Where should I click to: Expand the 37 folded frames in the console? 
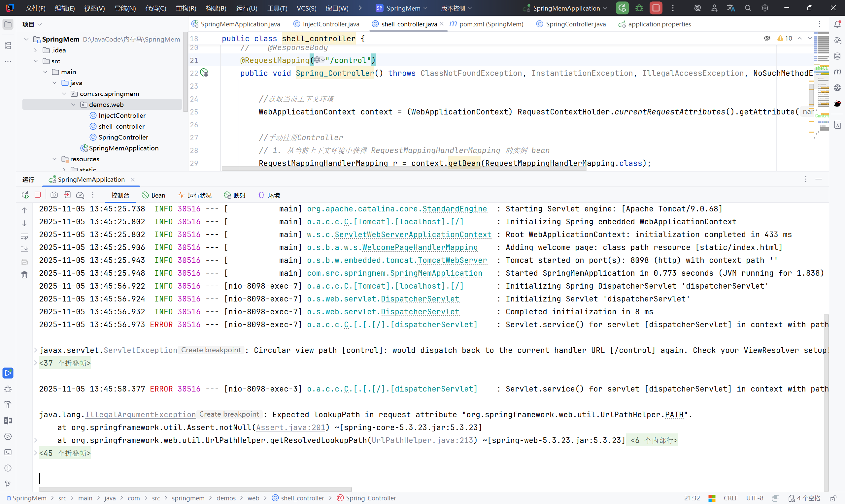[x=65, y=363]
